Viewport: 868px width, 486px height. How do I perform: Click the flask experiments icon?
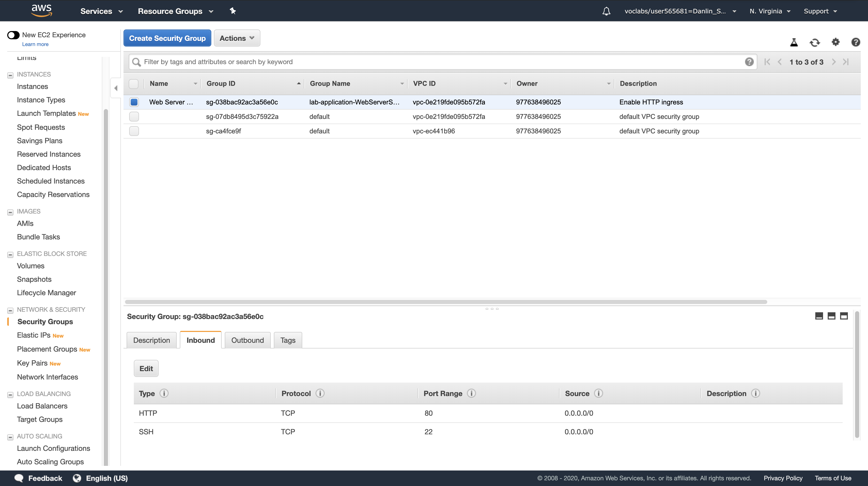(794, 42)
